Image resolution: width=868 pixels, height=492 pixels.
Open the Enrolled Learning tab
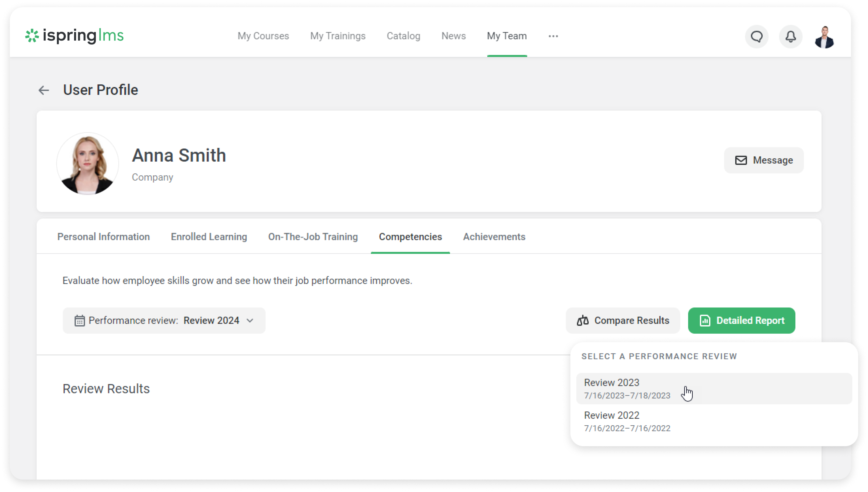pos(209,237)
